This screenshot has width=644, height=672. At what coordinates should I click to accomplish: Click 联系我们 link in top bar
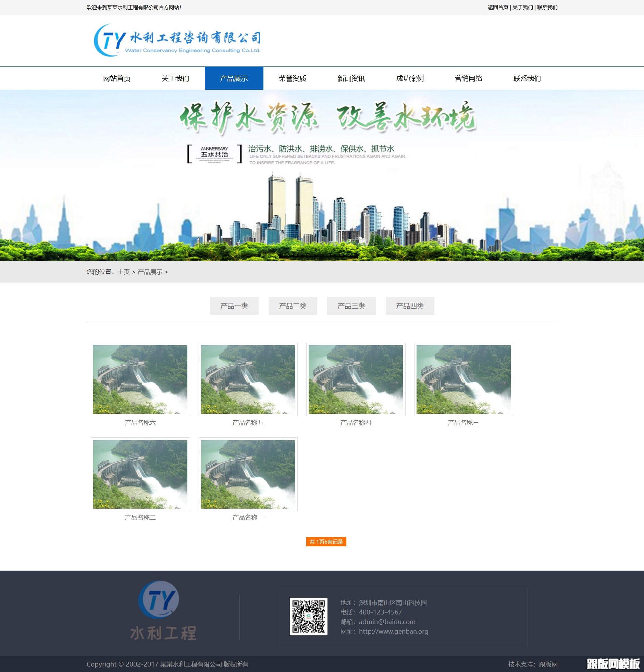point(547,8)
